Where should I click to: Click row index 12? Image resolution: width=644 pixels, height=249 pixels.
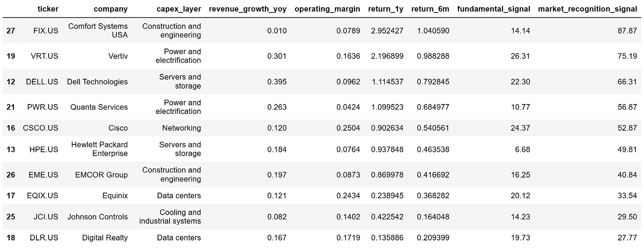tap(11, 82)
